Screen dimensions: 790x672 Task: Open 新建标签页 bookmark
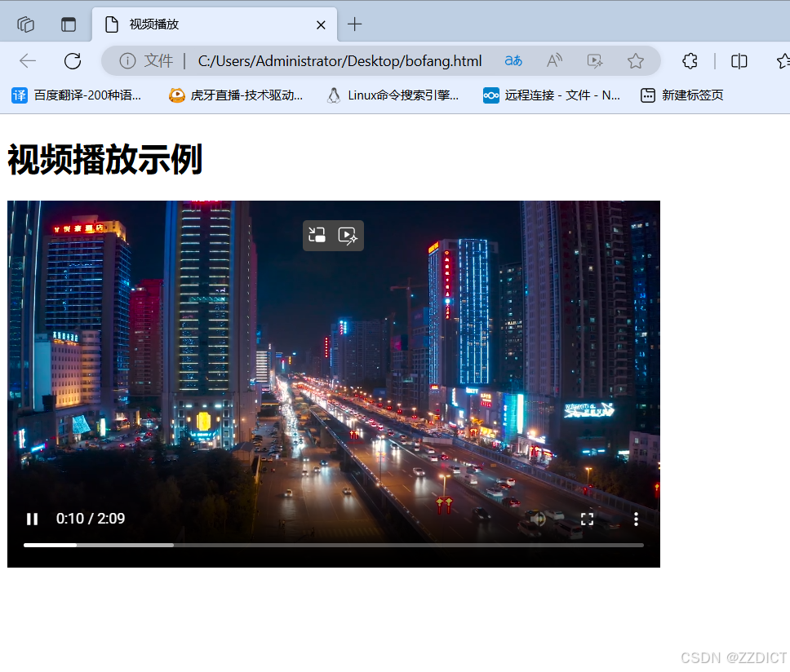point(681,95)
